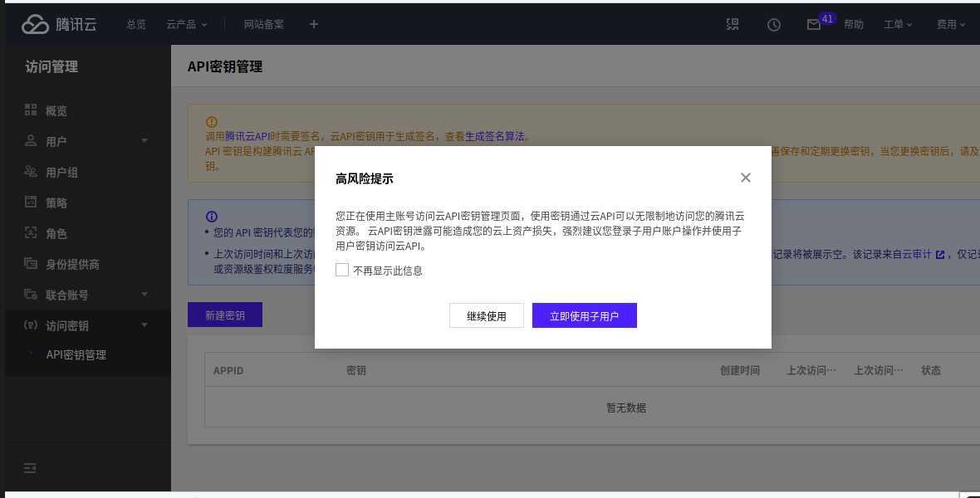Close the 高风险提示 dialog
Screen dimensions: 980x498
[746, 178]
